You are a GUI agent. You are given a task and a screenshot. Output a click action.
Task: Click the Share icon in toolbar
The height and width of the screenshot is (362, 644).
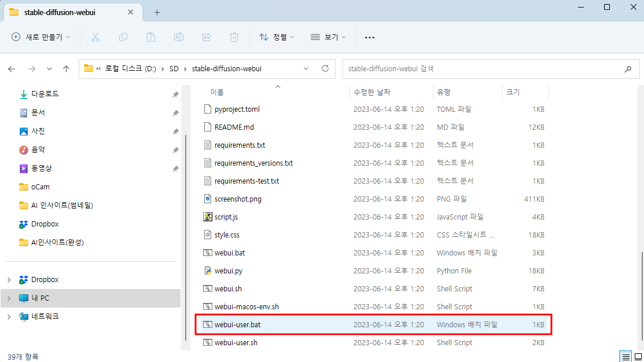coord(207,38)
